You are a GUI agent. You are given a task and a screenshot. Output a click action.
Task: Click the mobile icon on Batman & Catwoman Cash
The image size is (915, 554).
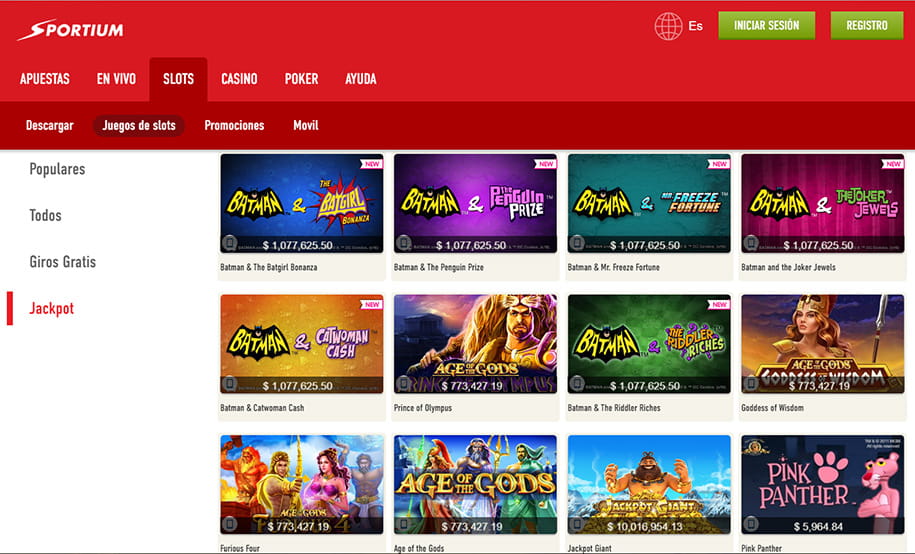pyautogui.click(x=229, y=383)
